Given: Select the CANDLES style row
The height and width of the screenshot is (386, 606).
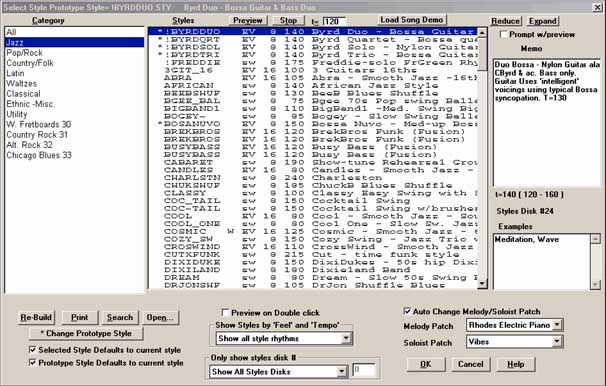Looking at the screenshot, I should click(x=313, y=170).
